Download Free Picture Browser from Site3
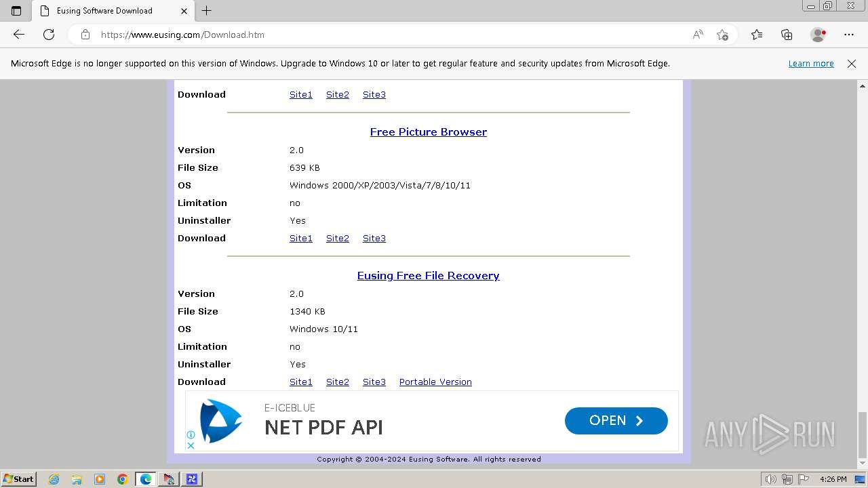Image resolution: width=868 pixels, height=488 pixels. pyautogui.click(x=374, y=239)
